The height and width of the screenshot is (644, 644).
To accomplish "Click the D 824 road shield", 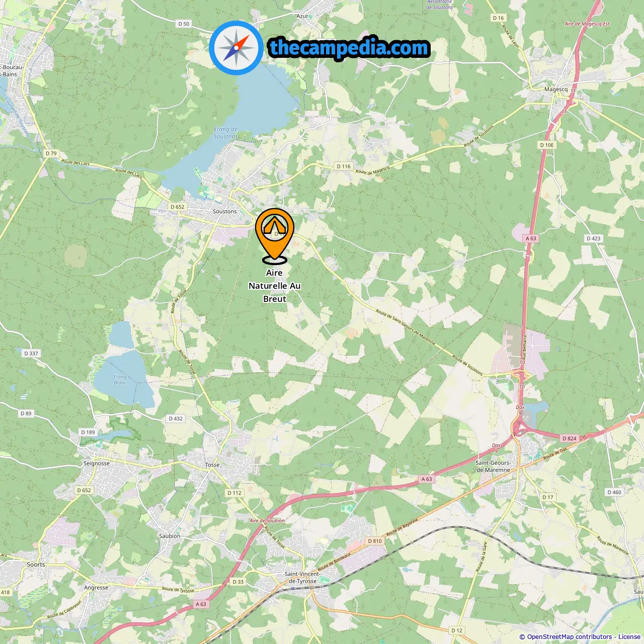I will (569, 438).
